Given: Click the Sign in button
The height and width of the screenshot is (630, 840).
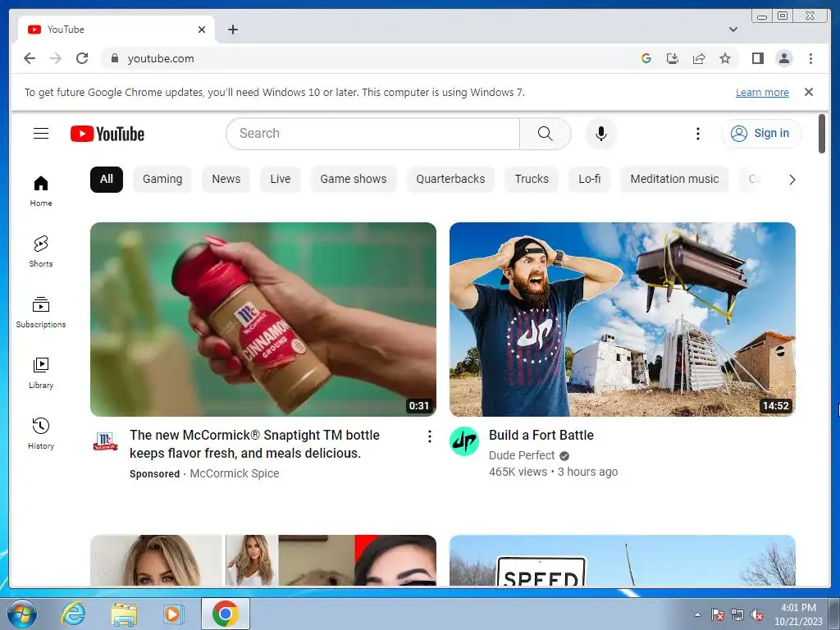Looking at the screenshot, I should pyautogui.click(x=761, y=134).
